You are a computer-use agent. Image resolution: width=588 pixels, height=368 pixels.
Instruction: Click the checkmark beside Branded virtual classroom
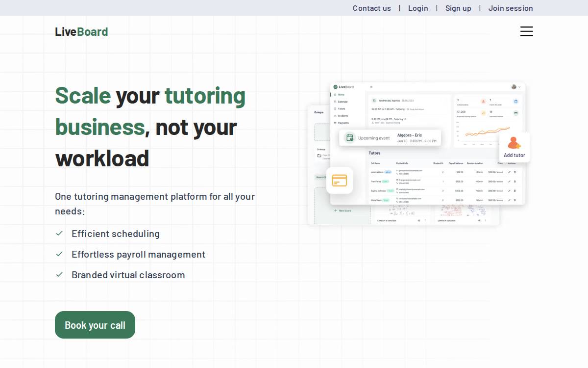tap(59, 275)
